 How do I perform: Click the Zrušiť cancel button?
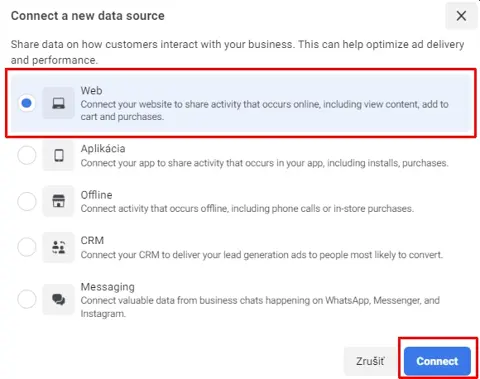[370, 361]
